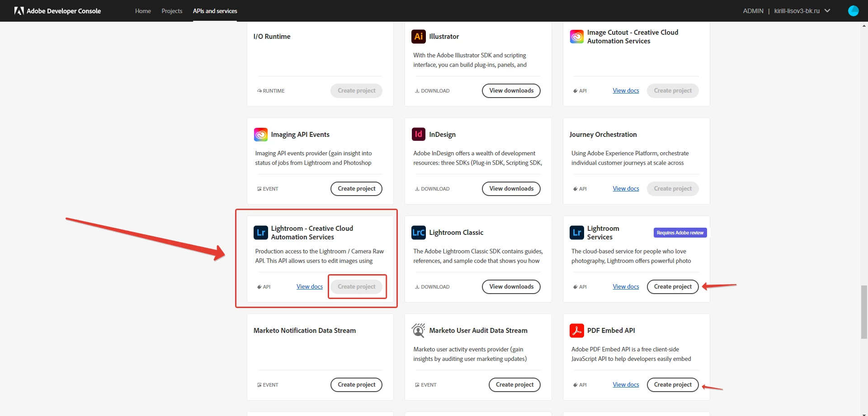
Task: Click the ADMIN role label
Action: pyautogui.click(x=753, y=11)
